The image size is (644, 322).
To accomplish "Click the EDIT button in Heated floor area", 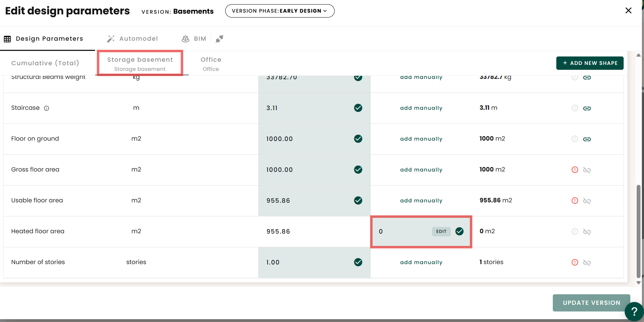I will tap(441, 232).
